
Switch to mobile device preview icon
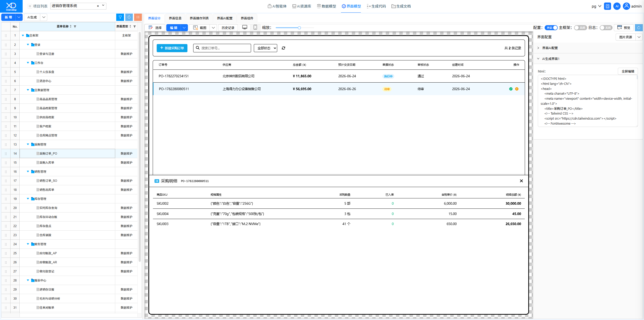tap(255, 27)
